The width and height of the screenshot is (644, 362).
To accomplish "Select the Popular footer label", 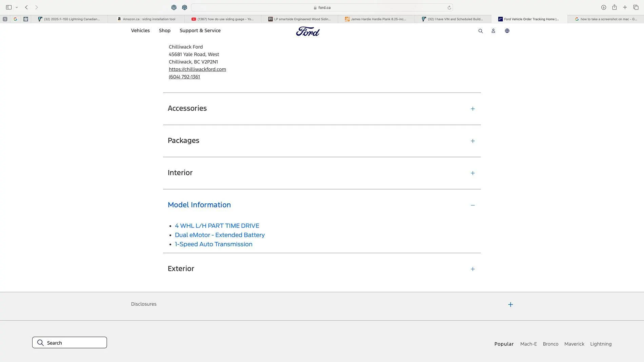I will coord(504,344).
